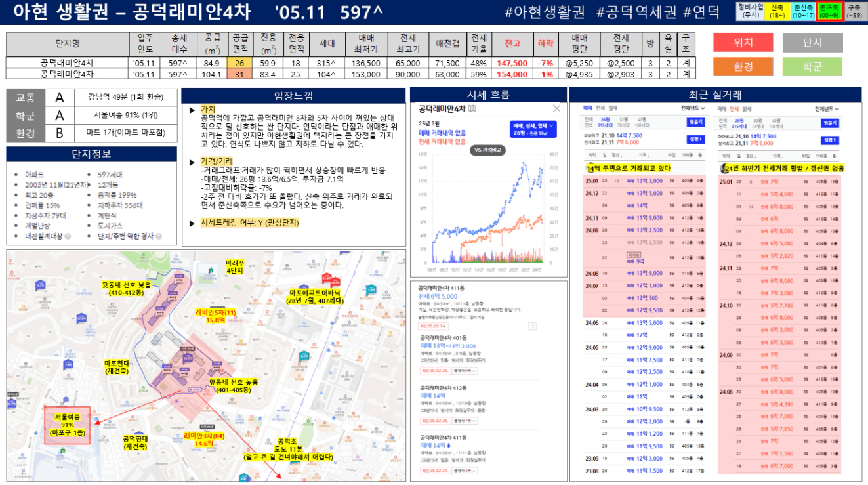Select the green 준구축(00~9) legend chip
Screen dimensions: 868x485
point(829,11)
